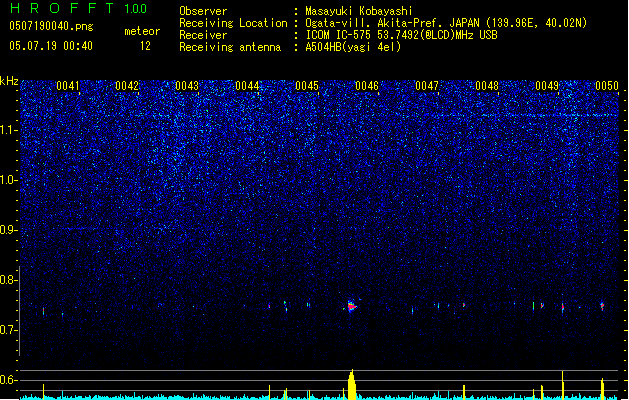The height and width of the screenshot is (400, 629).
Task: Click observer name Masayuki Kobayashi
Action: [x=359, y=11]
